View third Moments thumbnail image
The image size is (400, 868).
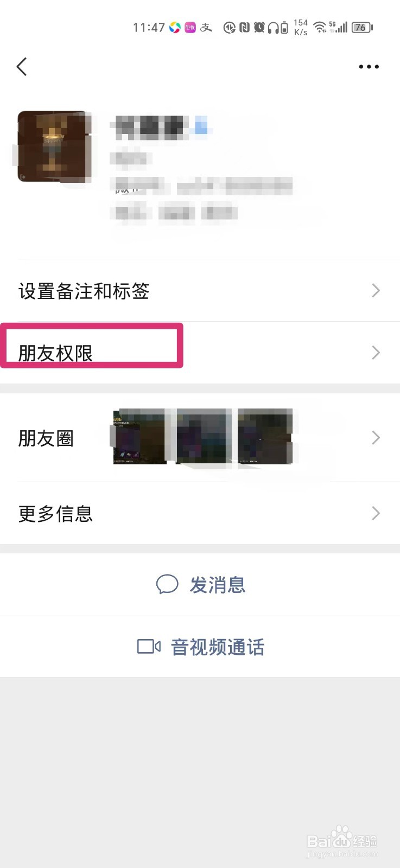click(x=265, y=437)
